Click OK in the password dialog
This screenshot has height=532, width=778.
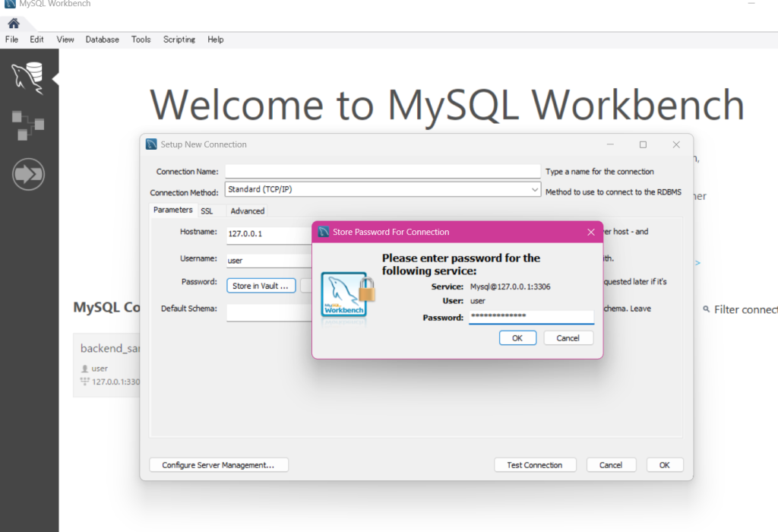(x=517, y=338)
